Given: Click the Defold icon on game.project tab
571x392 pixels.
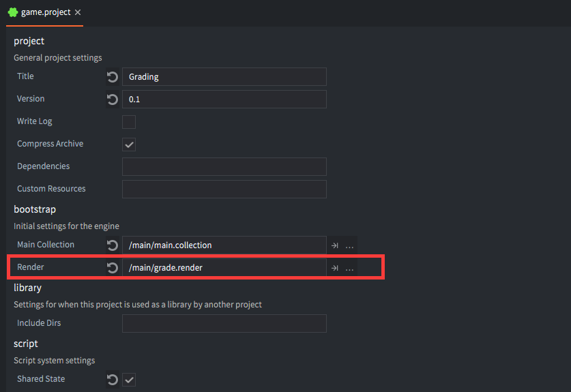Looking at the screenshot, I should [12, 12].
